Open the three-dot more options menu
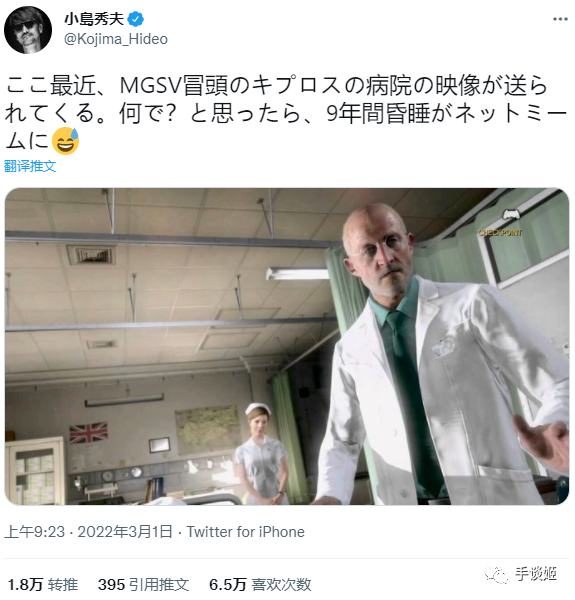The image size is (575, 600). (x=560, y=19)
